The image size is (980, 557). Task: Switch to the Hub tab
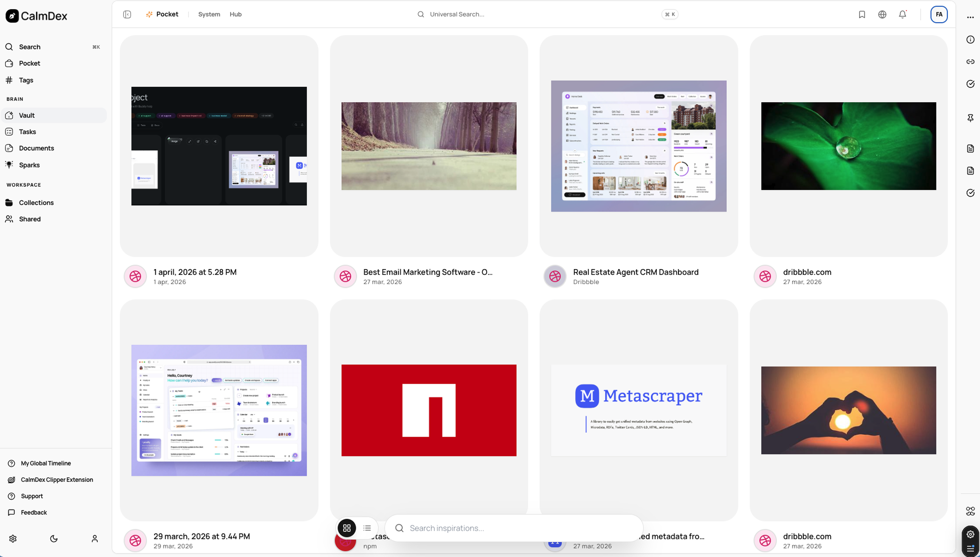click(x=235, y=14)
